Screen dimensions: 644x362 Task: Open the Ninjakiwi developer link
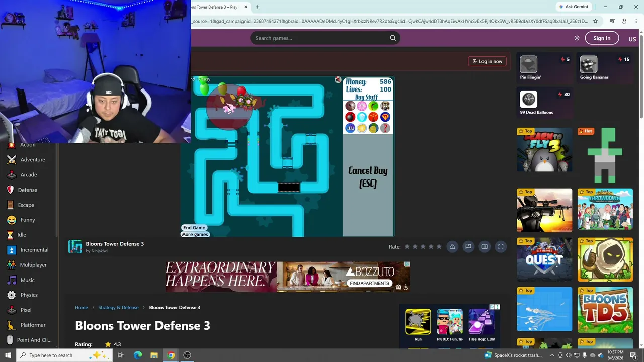tap(99, 251)
